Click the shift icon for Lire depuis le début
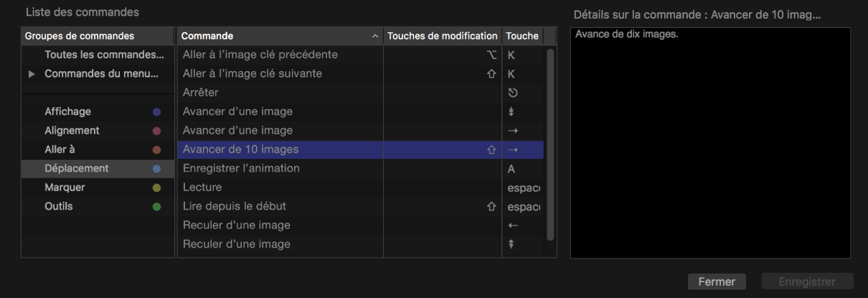 [491, 207]
